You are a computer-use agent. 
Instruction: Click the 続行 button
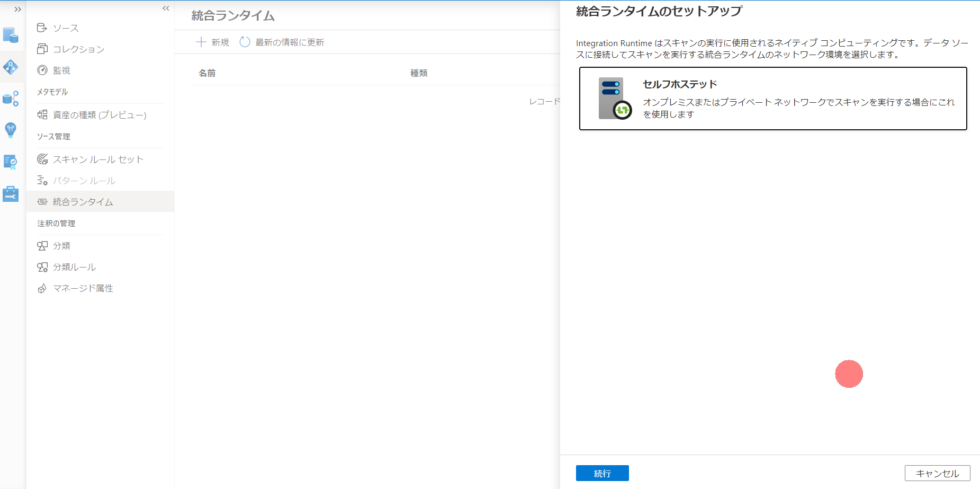(x=602, y=473)
